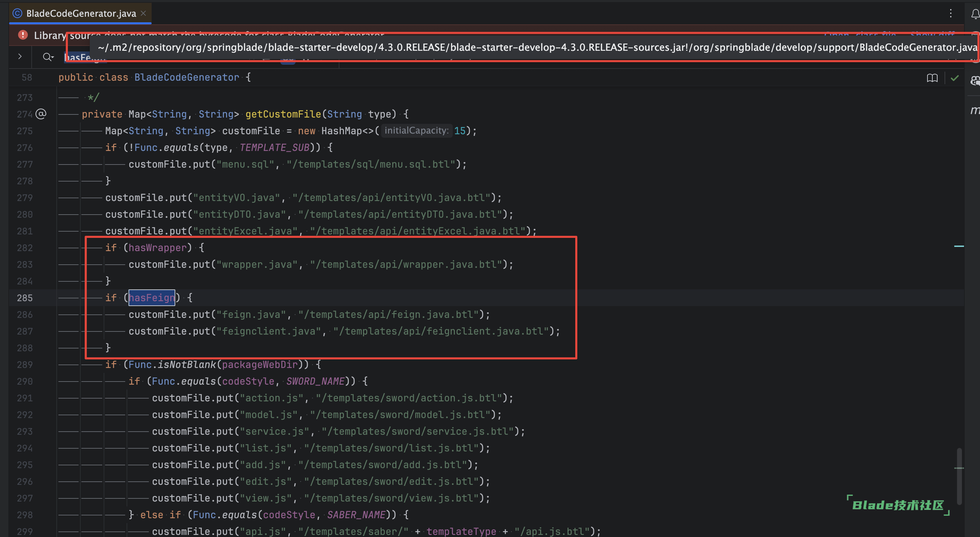
Task: Click the red error icon in the banner
Action: point(23,35)
